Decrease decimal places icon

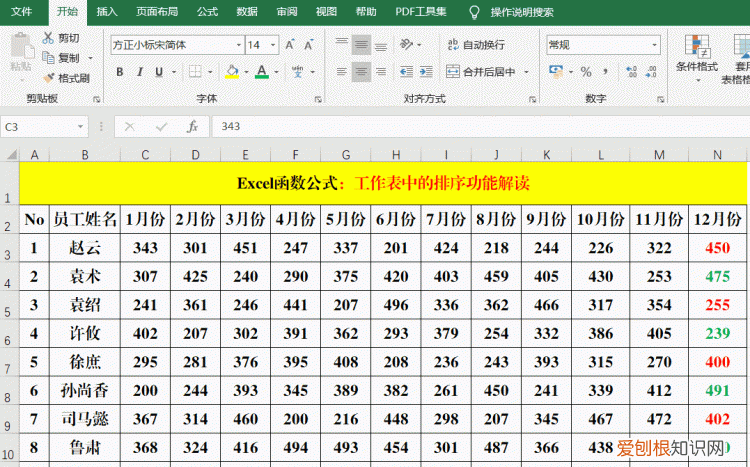pyautogui.click(x=651, y=72)
